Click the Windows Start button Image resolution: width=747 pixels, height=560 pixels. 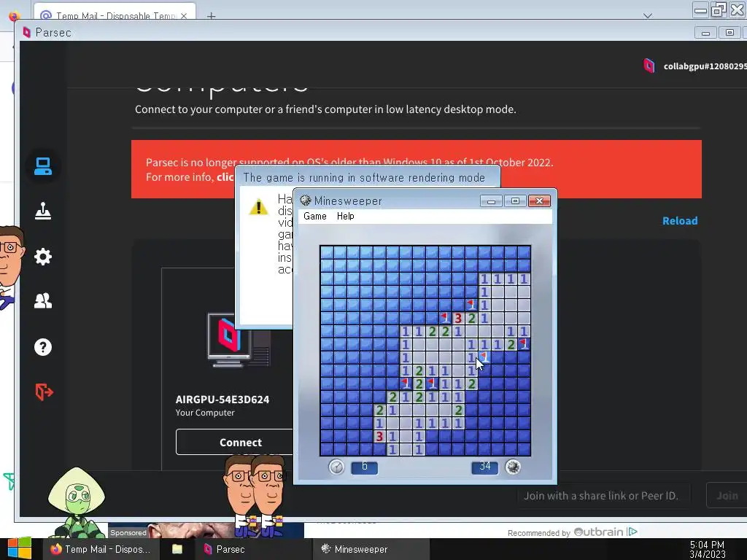(x=19, y=548)
